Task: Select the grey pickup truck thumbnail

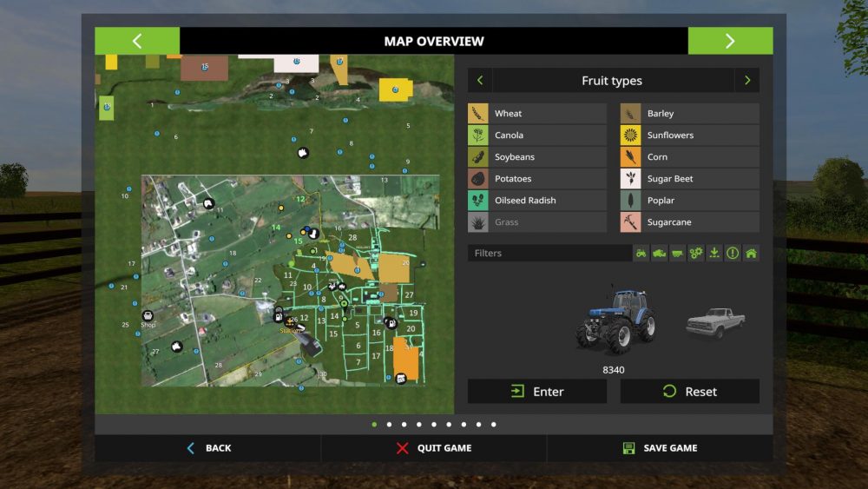Action: point(716,322)
